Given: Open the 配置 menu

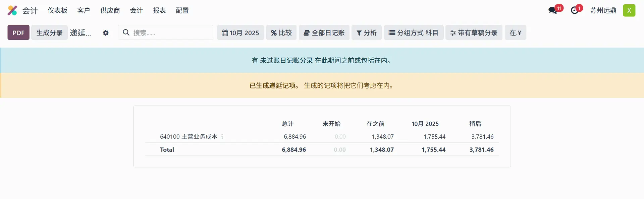Looking at the screenshot, I should pyautogui.click(x=182, y=10).
